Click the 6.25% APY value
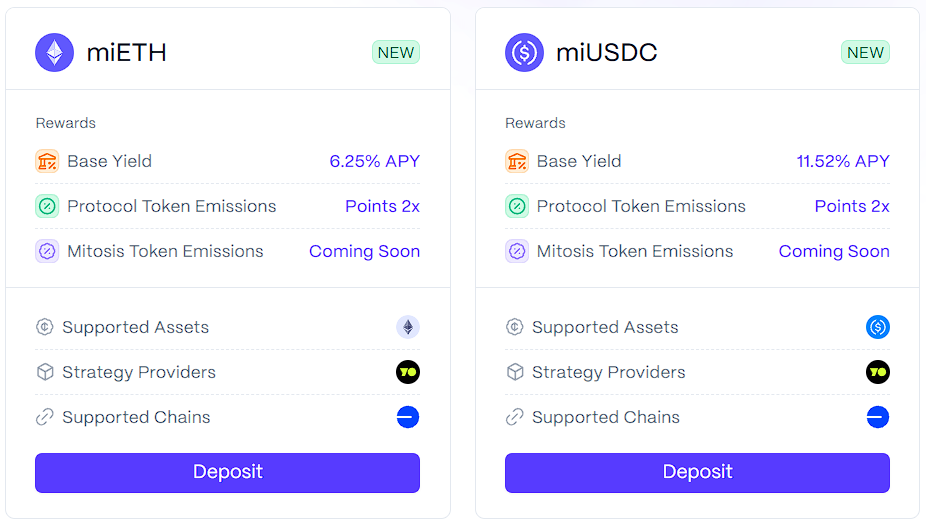This screenshot has width=926, height=523. coord(374,161)
